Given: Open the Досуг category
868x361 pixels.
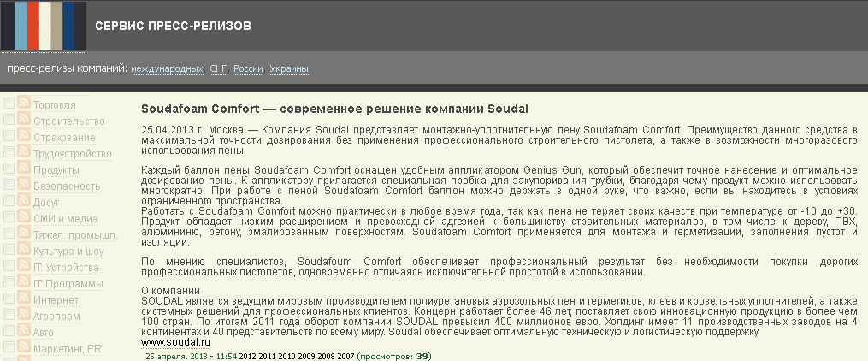Looking at the screenshot, I should pos(46,203).
